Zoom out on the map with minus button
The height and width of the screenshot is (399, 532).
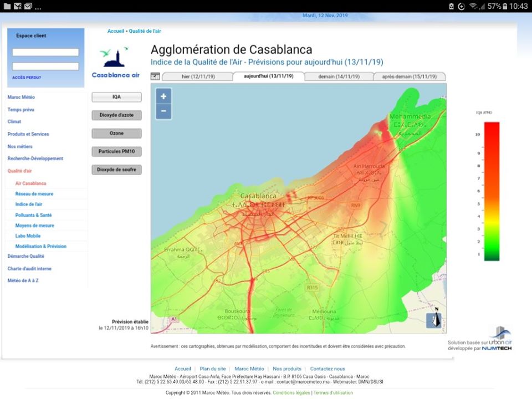point(163,111)
